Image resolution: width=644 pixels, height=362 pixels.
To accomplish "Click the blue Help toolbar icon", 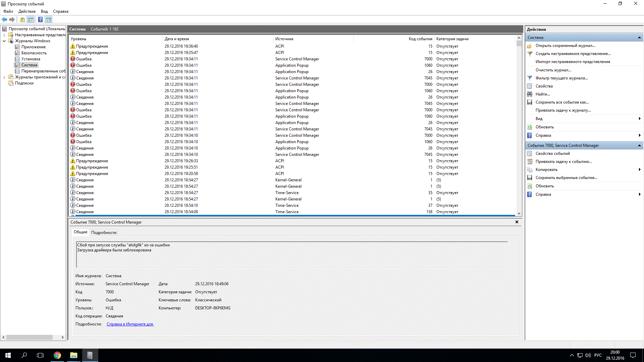I will tap(40, 19).
